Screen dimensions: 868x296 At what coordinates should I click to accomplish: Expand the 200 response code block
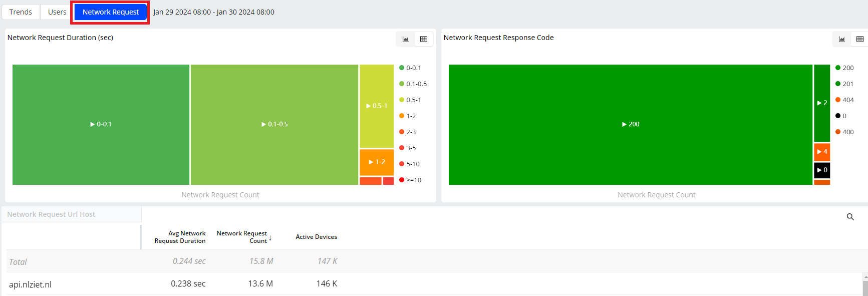(x=630, y=124)
